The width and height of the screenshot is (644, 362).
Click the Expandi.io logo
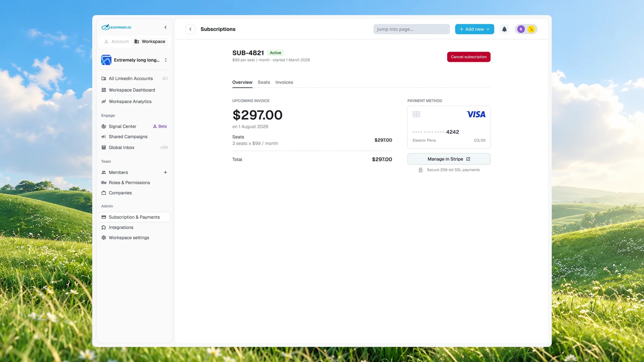(116, 27)
